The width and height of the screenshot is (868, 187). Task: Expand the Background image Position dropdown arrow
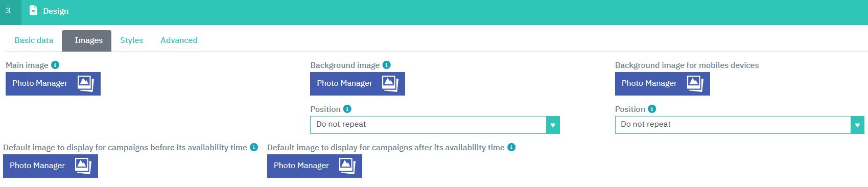(553, 125)
